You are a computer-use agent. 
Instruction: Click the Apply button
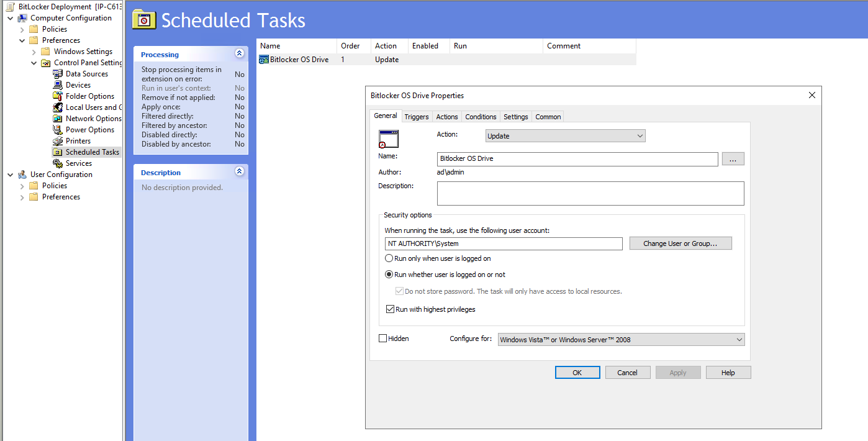tap(678, 373)
